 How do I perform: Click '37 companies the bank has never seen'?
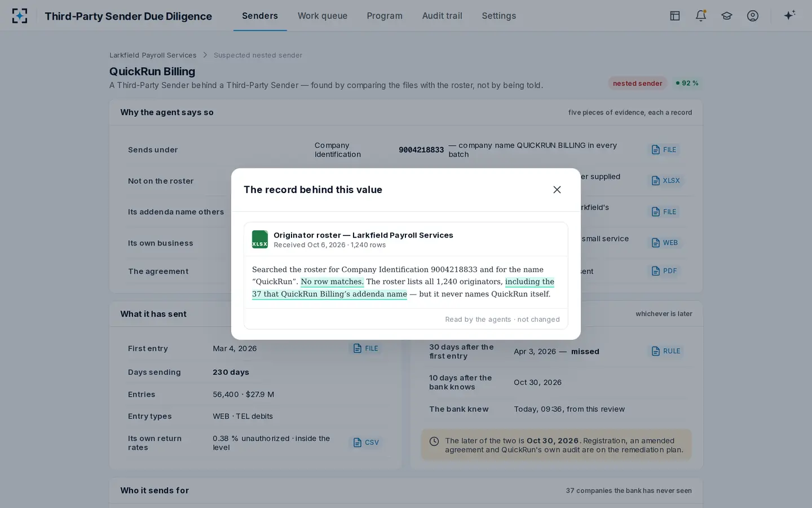click(x=629, y=491)
